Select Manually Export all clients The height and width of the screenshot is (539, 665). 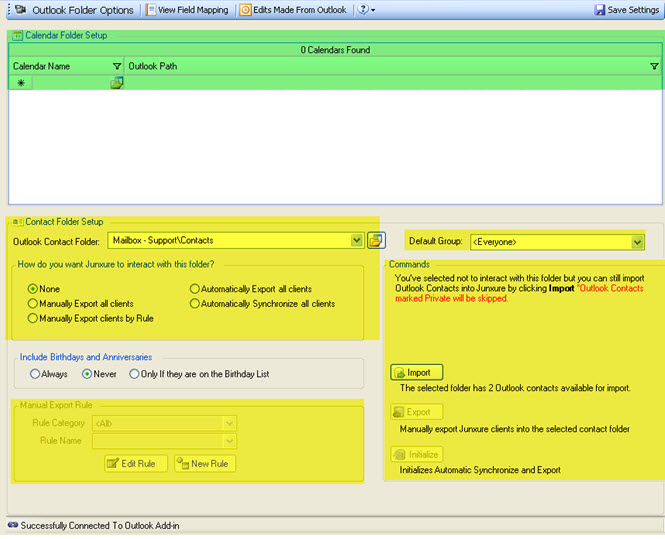pyautogui.click(x=81, y=304)
